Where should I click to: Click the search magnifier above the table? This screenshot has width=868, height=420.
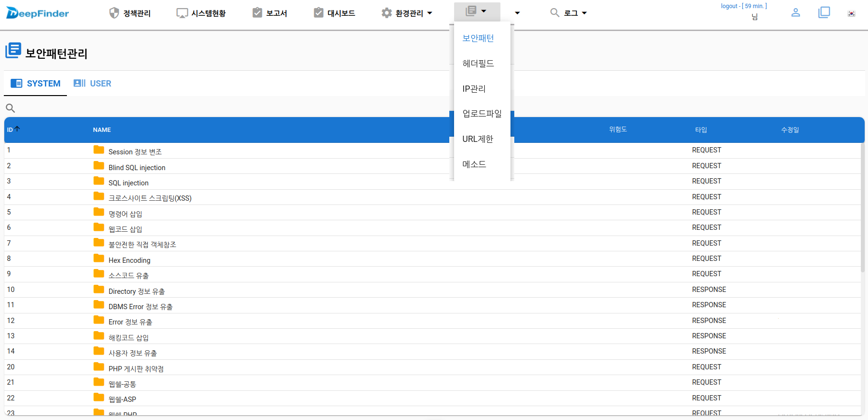click(10, 108)
